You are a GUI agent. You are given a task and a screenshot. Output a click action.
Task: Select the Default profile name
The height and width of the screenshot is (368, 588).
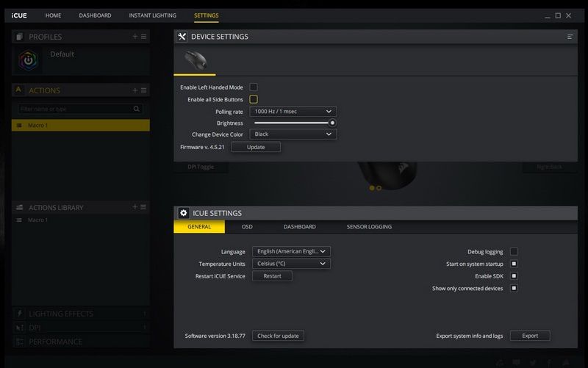[62, 54]
